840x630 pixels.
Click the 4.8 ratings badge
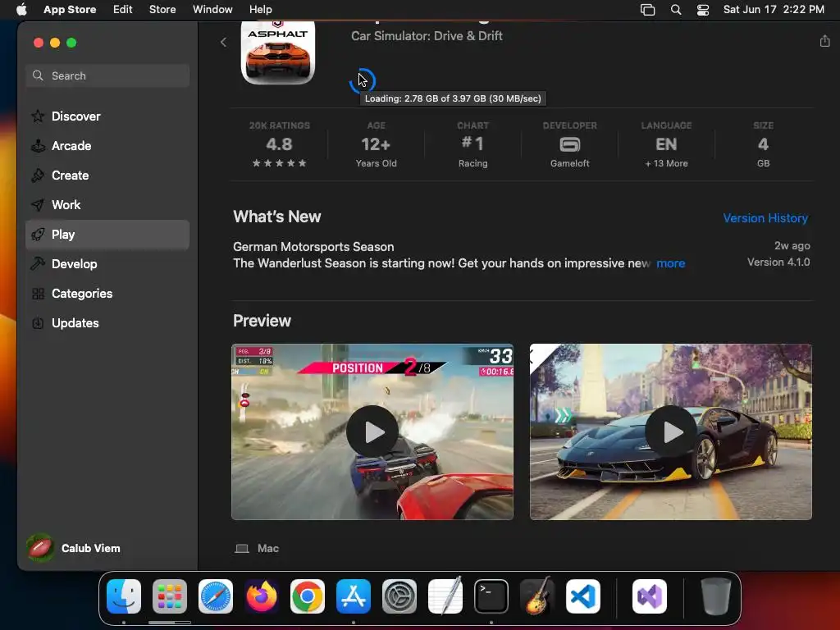click(x=279, y=144)
